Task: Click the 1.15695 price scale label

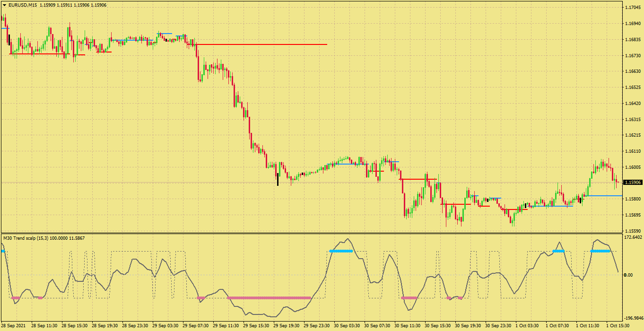Action: pos(633,215)
